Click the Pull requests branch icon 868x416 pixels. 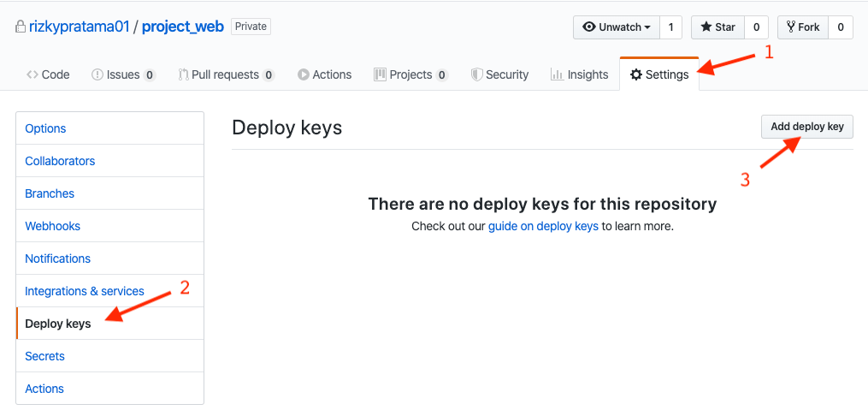(184, 74)
